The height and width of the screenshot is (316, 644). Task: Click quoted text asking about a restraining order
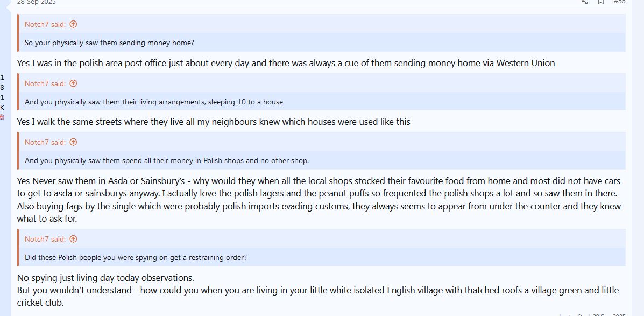tap(136, 257)
